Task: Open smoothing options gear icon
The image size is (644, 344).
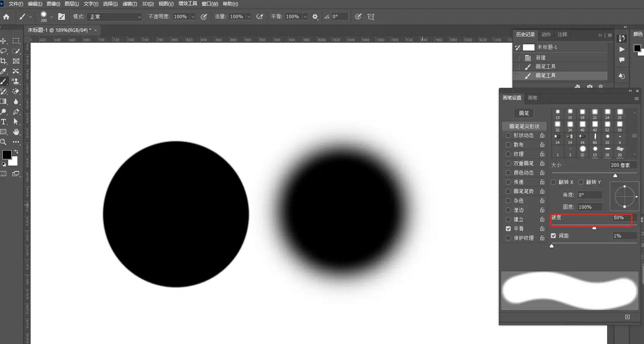Action: tap(315, 17)
